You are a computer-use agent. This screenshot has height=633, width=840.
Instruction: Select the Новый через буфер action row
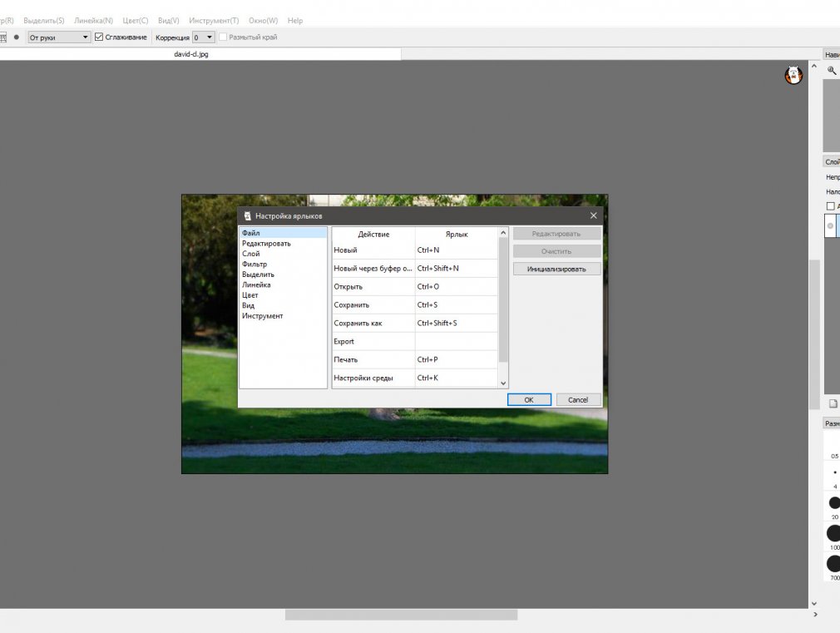click(415, 268)
